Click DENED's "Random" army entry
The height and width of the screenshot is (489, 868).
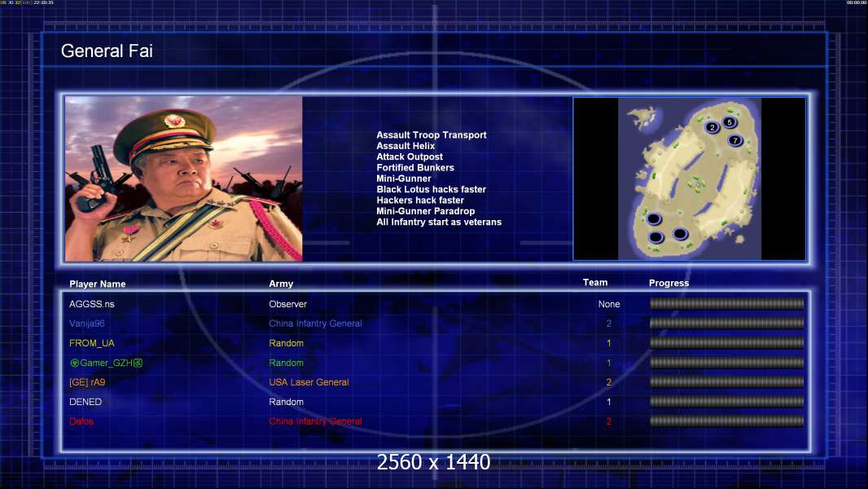click(x=286, y=402)
